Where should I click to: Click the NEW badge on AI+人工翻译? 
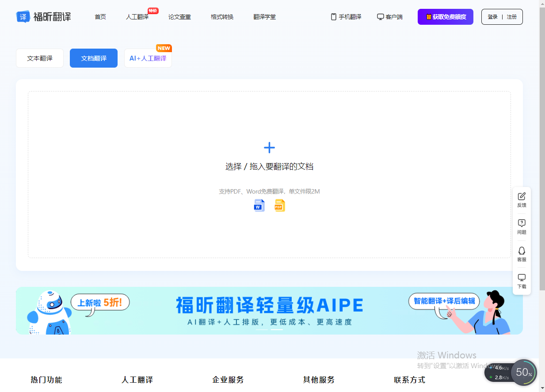[x=164, y=48]
